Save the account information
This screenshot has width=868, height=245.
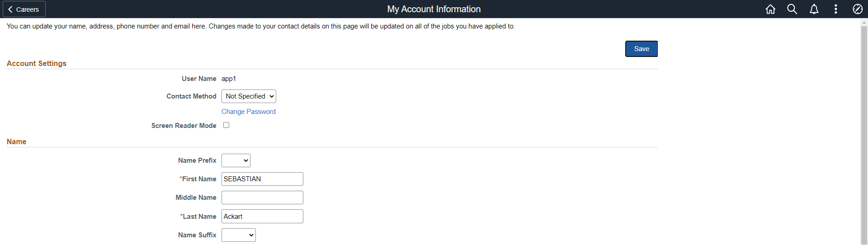[x=642, y=49]
